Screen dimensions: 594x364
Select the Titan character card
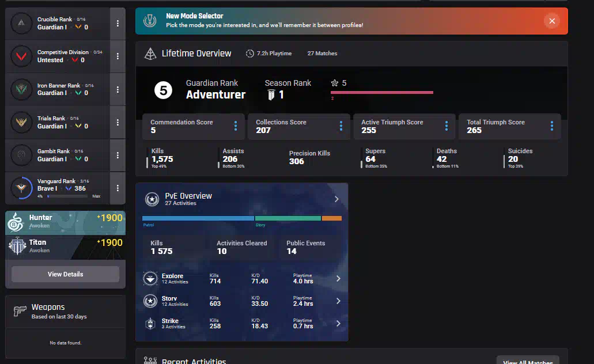[65, 247]
